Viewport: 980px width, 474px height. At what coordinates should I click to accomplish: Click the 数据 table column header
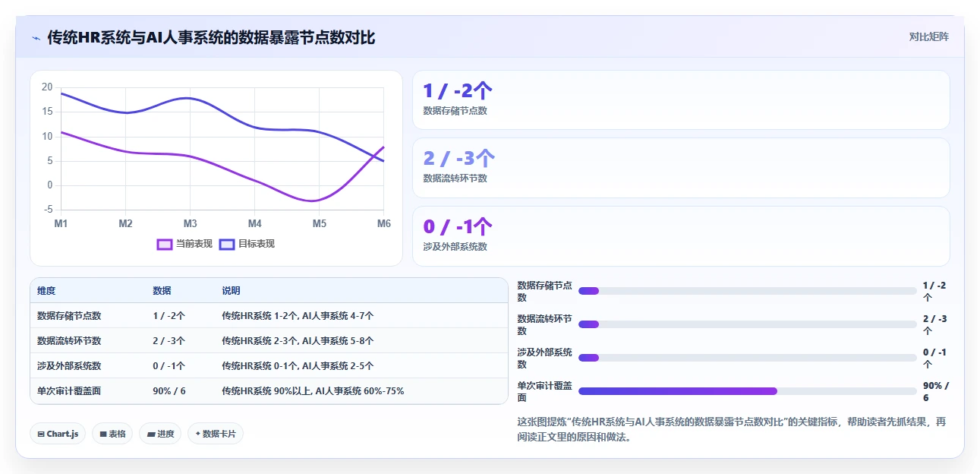162,291
